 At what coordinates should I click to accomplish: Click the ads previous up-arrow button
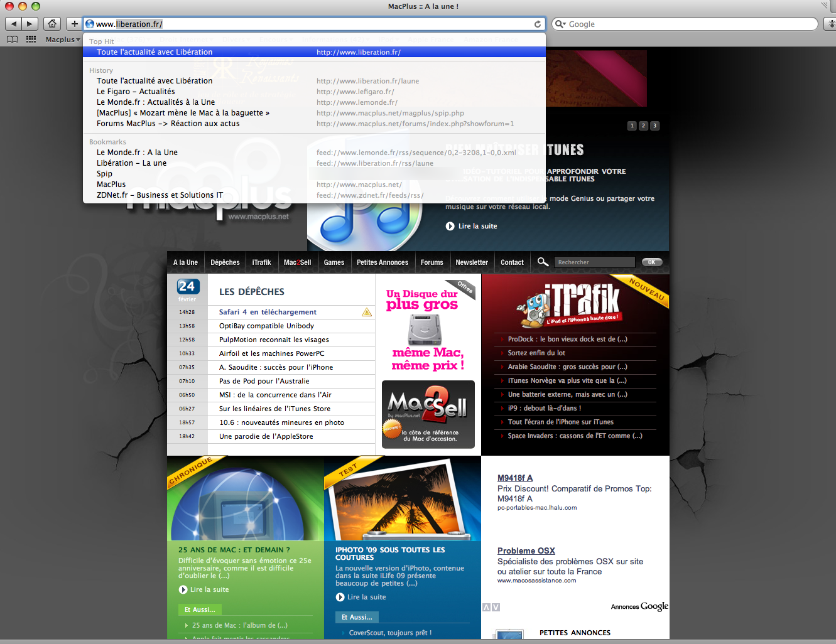click(486, 607)
